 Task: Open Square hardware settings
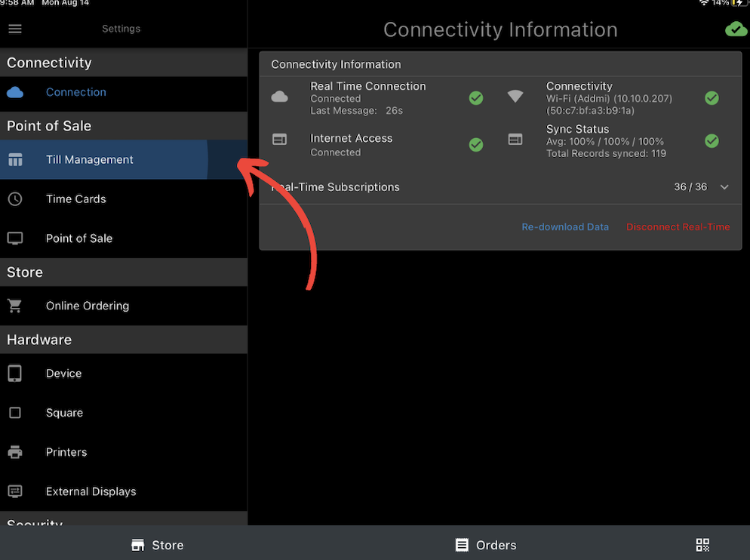124,413
